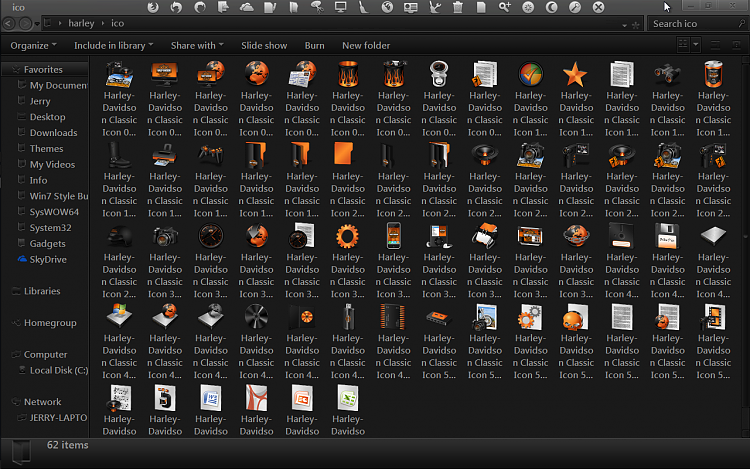Viewport: 750px width, 469px height.
Task: Open the Organize dropdown menu
Action: point(33,45)
